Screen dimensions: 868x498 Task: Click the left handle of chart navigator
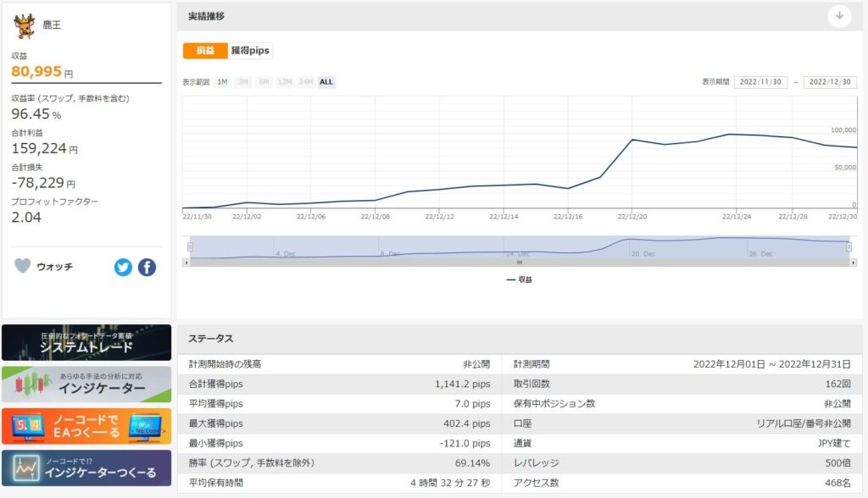(x=190, y=246)
